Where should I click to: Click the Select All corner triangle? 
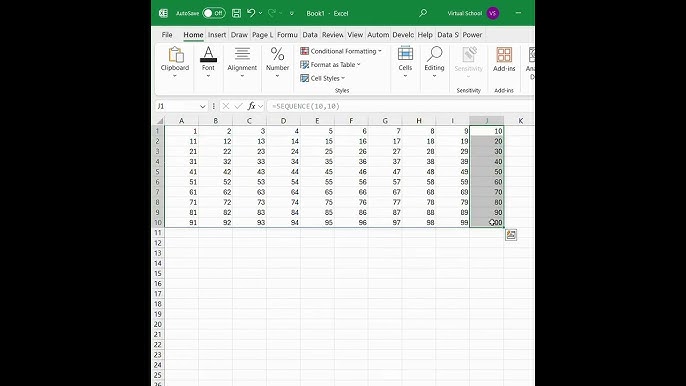160,121
